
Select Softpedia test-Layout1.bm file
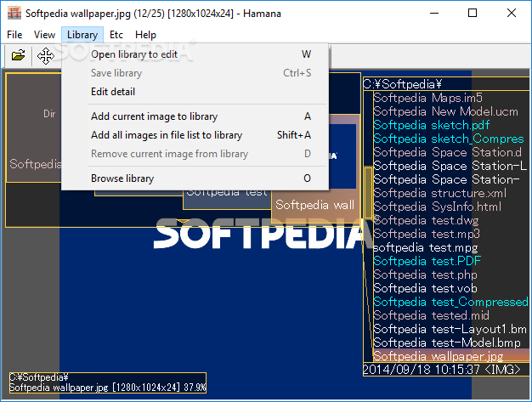(450, 329)
